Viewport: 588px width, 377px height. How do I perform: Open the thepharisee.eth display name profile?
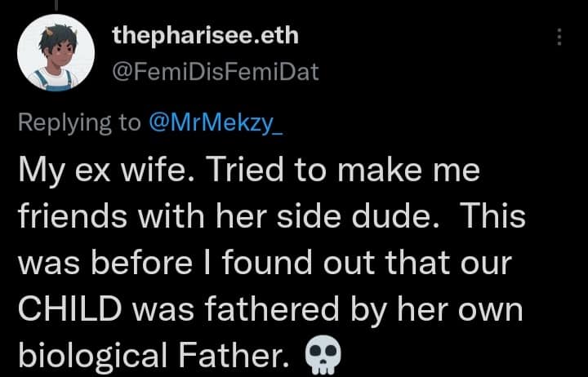click(205, 37)
